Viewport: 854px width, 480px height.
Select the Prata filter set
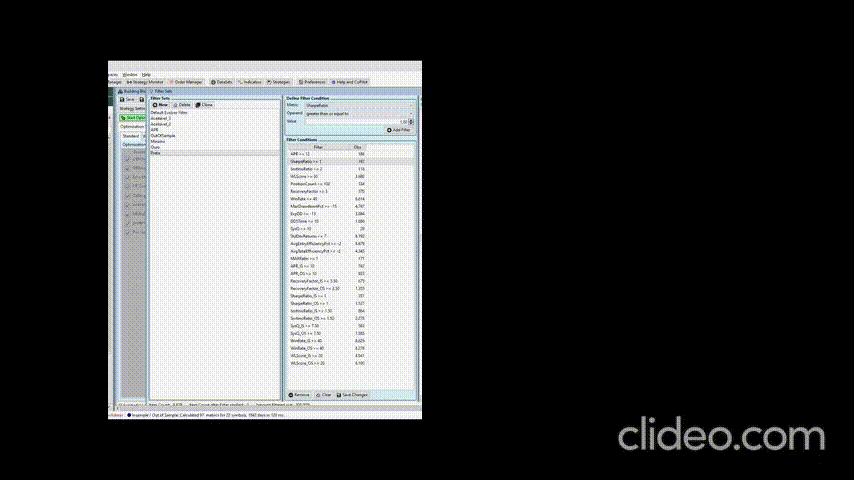pos(215,153)
